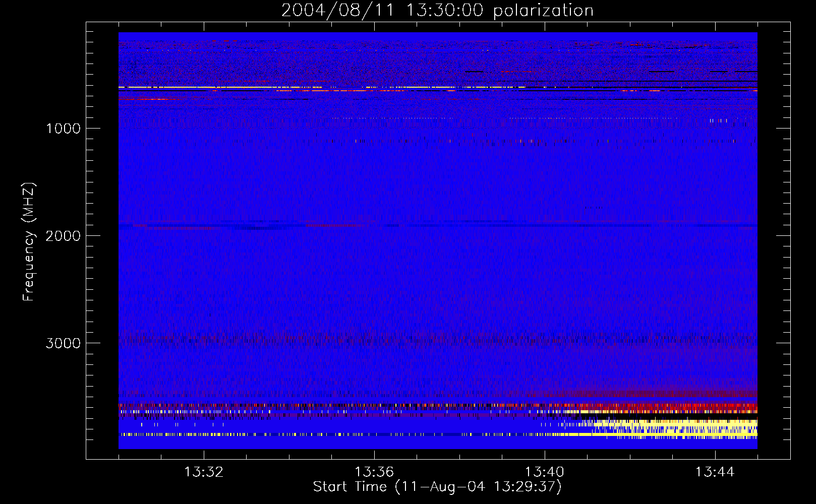
Task: Click the 1000 frequency tick label
Action: [63, 129]
